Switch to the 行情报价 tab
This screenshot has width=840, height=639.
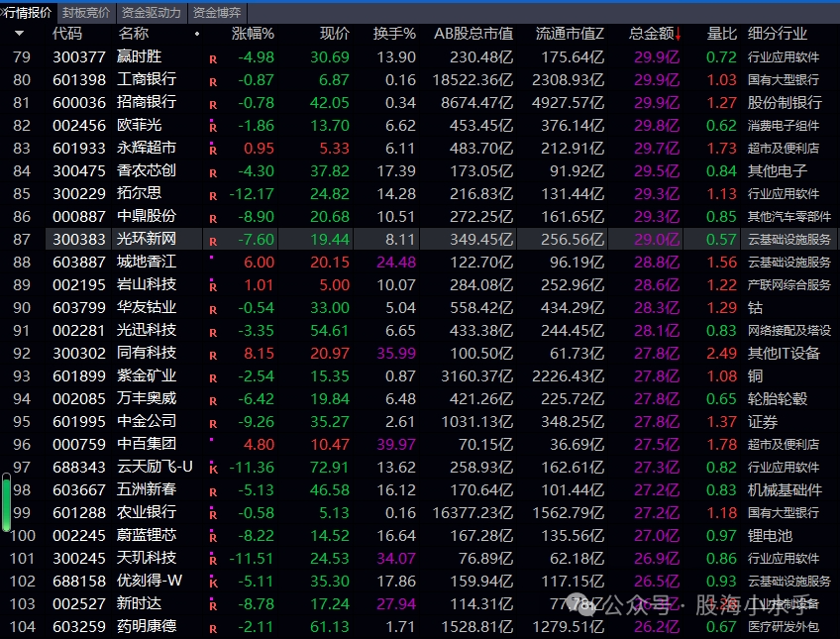[27, 12]
